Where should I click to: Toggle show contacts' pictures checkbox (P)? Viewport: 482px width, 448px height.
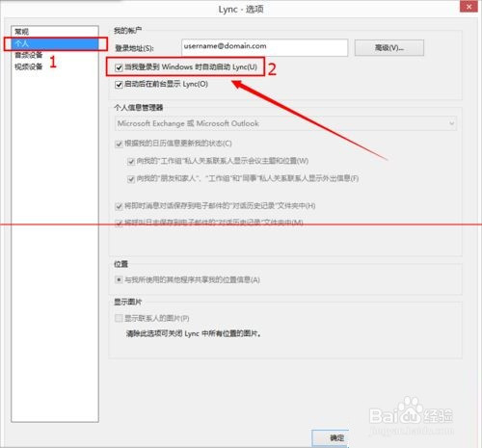point(119,318)
